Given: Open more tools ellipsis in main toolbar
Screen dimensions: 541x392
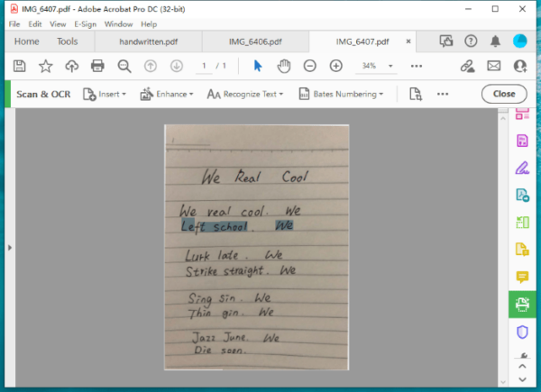Looking at the screenshot, I should click(417, 66).
